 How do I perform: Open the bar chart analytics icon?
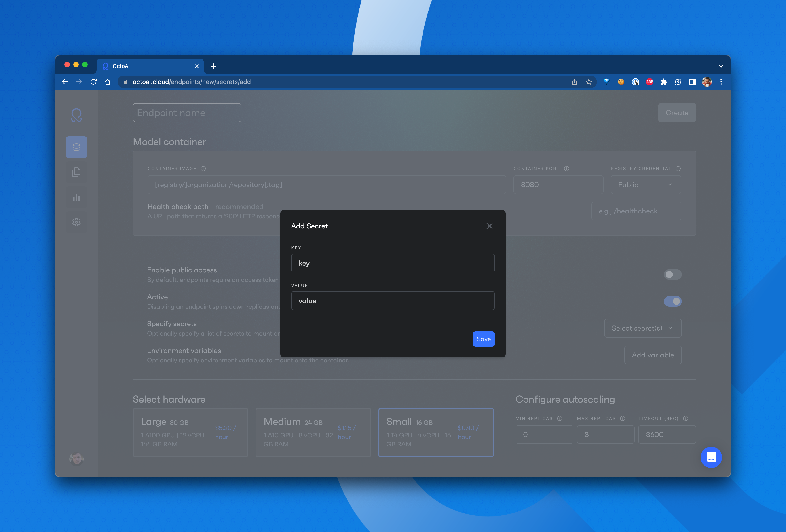[76, 197]
